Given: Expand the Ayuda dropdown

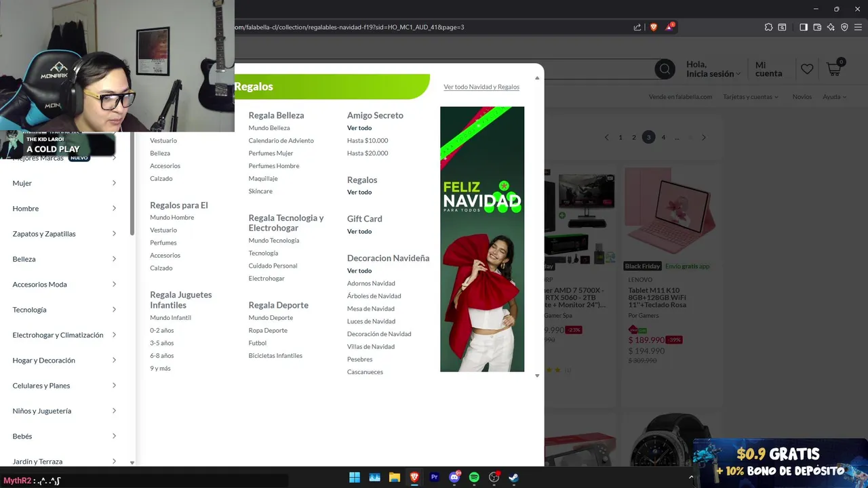Looking at the screenshot, I should click(835, 97).
